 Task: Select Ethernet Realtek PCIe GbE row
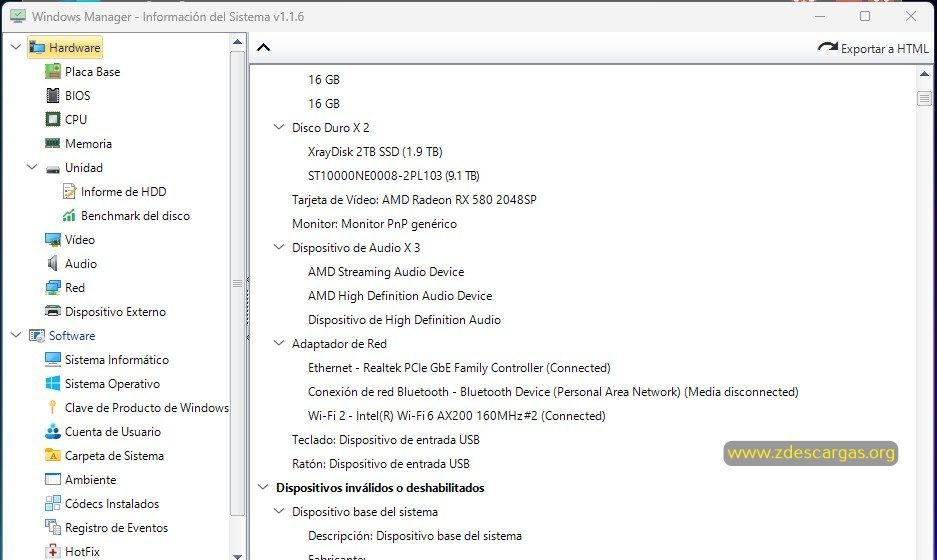point(459,368)
